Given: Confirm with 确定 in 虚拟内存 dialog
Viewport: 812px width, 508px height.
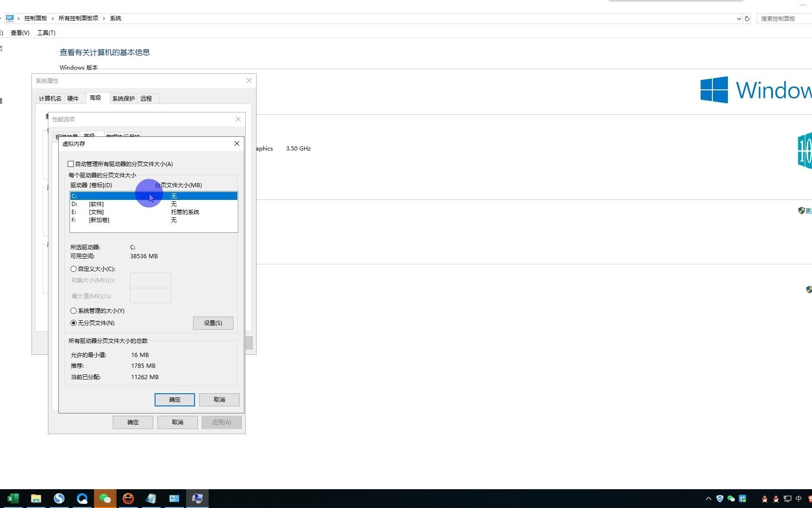Looking at the screenshot, I should (174, 400).
